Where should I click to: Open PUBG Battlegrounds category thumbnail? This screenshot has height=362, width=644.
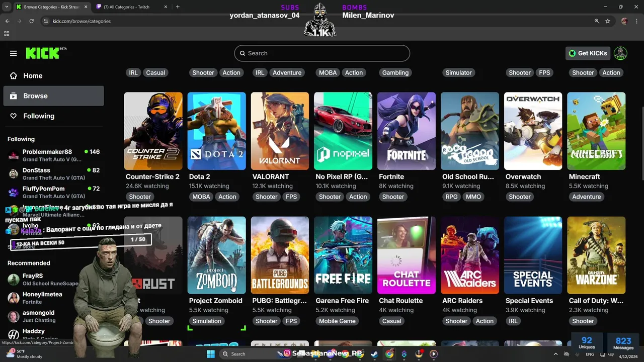click(280, 255)
